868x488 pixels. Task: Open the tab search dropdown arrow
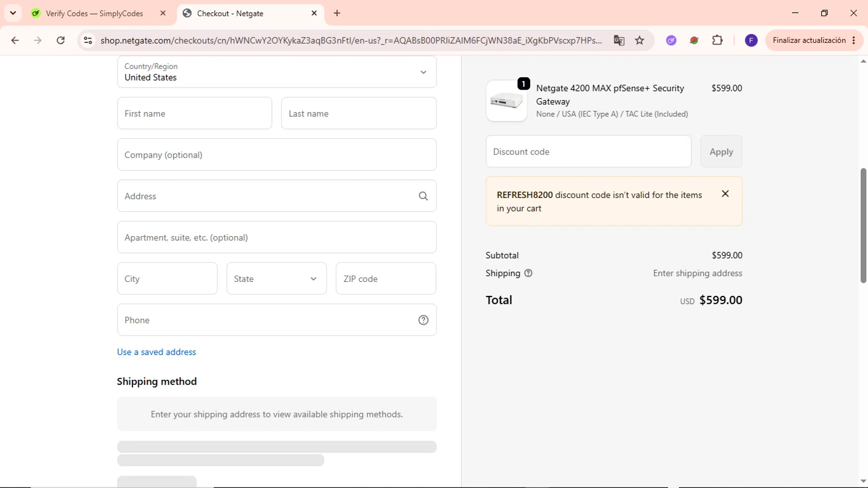click(x=13, y=13)
